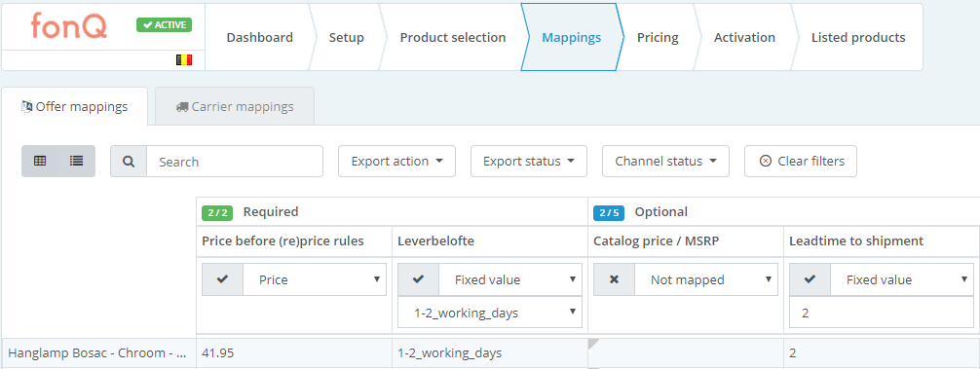Image resolution: width=980 pixels, height=369 pixels.
Task: Click checkmark icon beside Price mapping
Action: click(222, 279)
